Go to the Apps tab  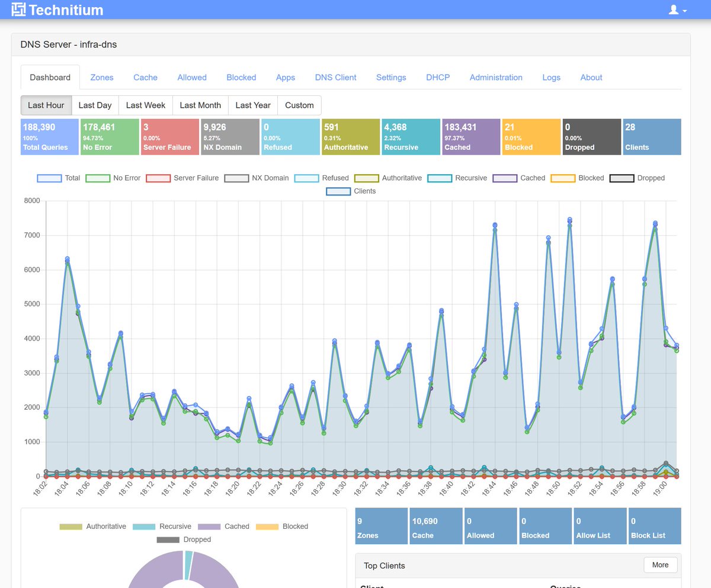(286, 78)
